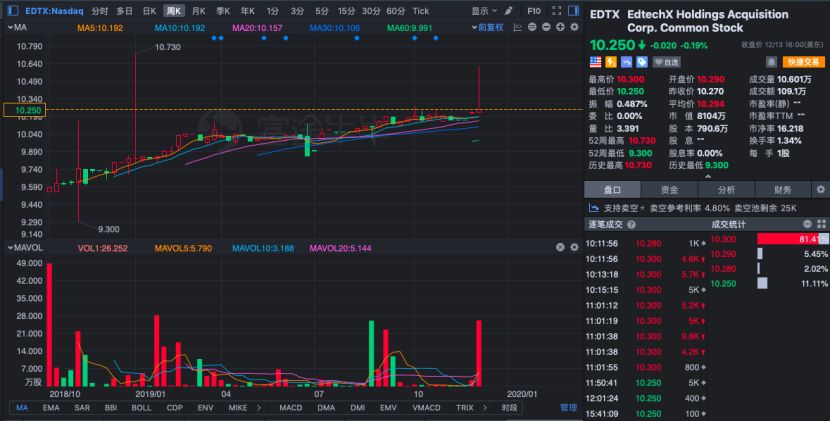Click the 15:41:09 trade row
Screen dimensions: 830x421
point(646,414)
